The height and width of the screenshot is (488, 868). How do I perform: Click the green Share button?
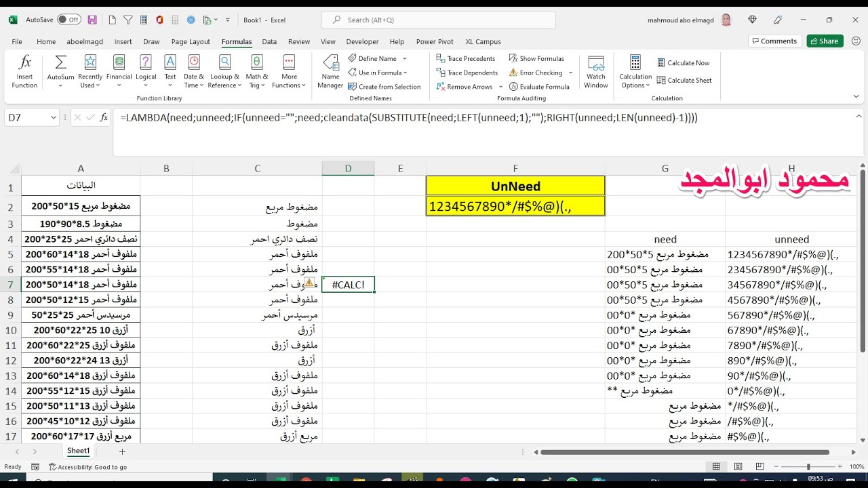[825, 41]
